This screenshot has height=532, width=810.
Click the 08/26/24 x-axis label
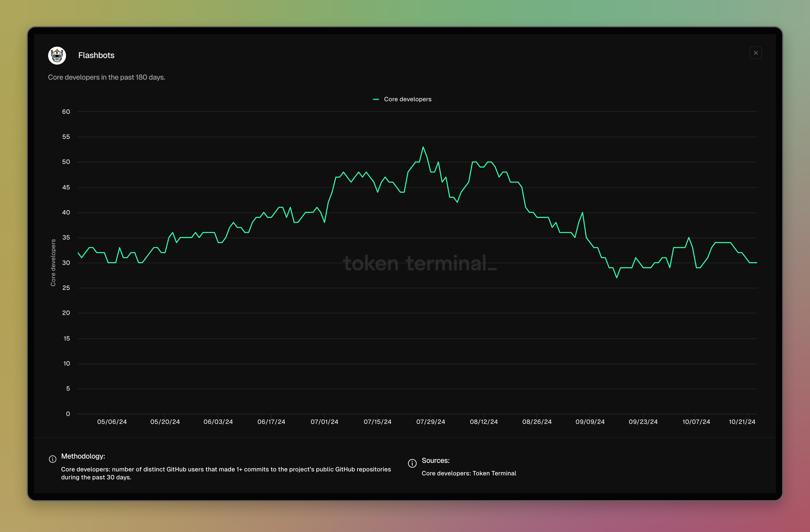[537, 422]
